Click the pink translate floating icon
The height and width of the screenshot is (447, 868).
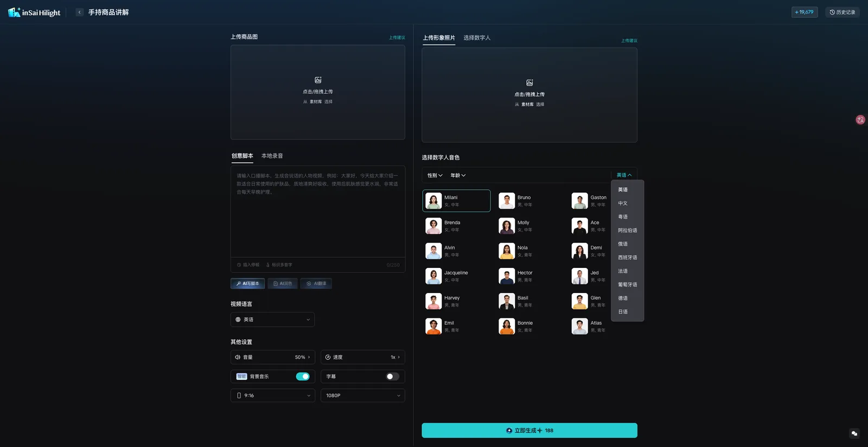pyautogui.click(x=860, y=120)
